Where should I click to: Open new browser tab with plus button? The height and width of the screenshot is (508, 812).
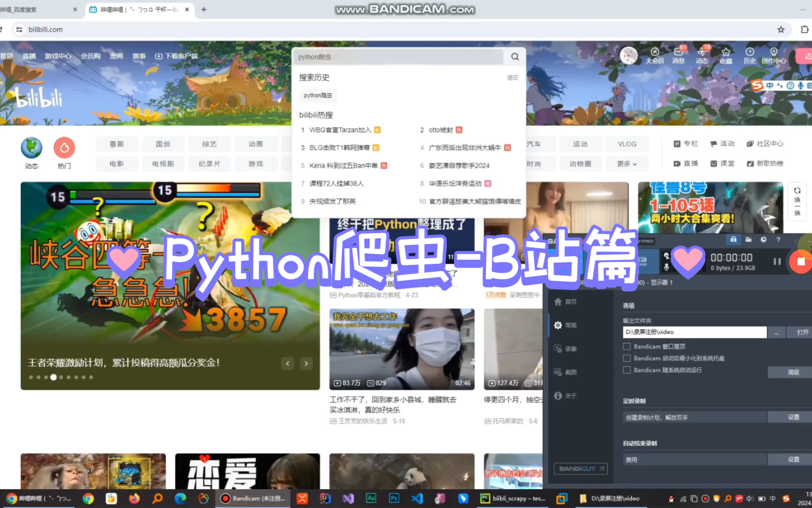[204, 9]
